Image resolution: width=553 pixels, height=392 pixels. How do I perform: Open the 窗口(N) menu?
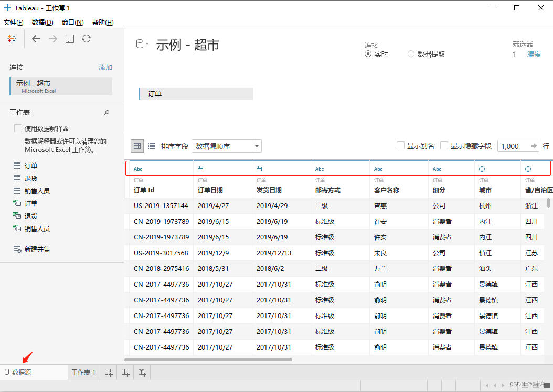tap(72, 23)
